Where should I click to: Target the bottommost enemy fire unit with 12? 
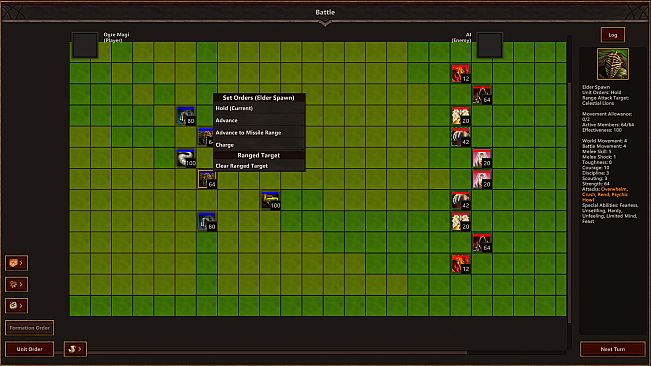click(461, 264)
